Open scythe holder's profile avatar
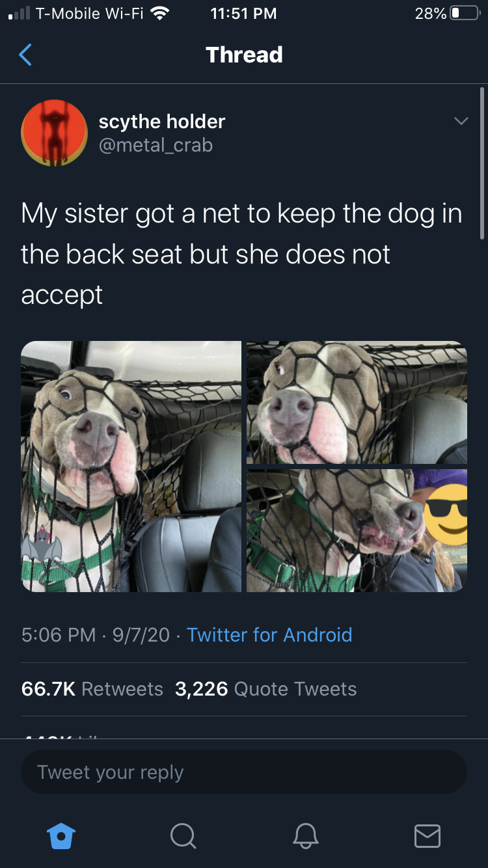Viewport: 488px width, 868px height. click(x=55, y=133)
